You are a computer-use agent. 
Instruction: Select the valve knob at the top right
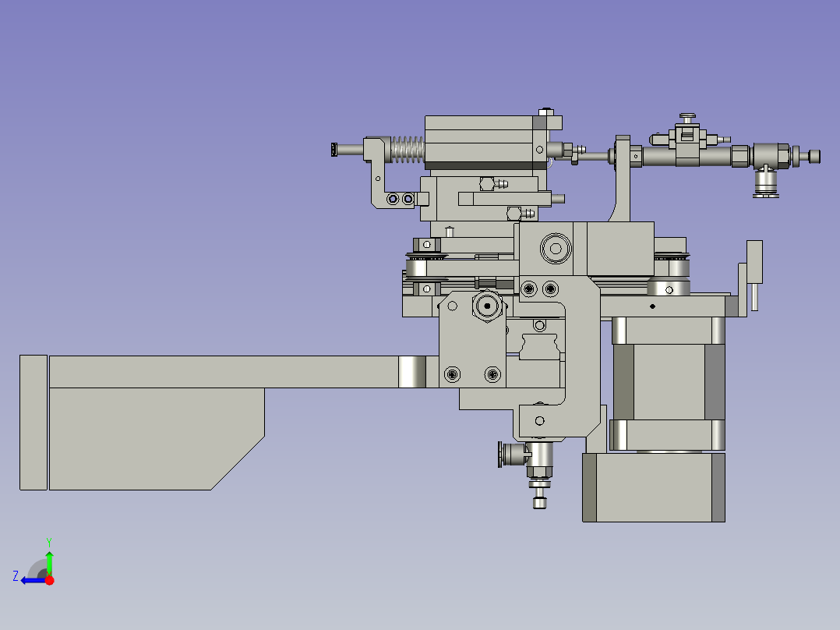coord(687,116)
